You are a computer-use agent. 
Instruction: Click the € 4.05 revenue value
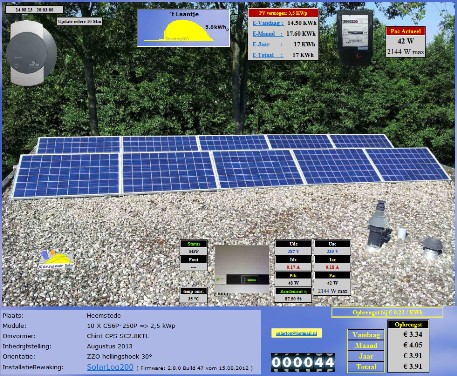pyautogui.click(x=413, y=345)
